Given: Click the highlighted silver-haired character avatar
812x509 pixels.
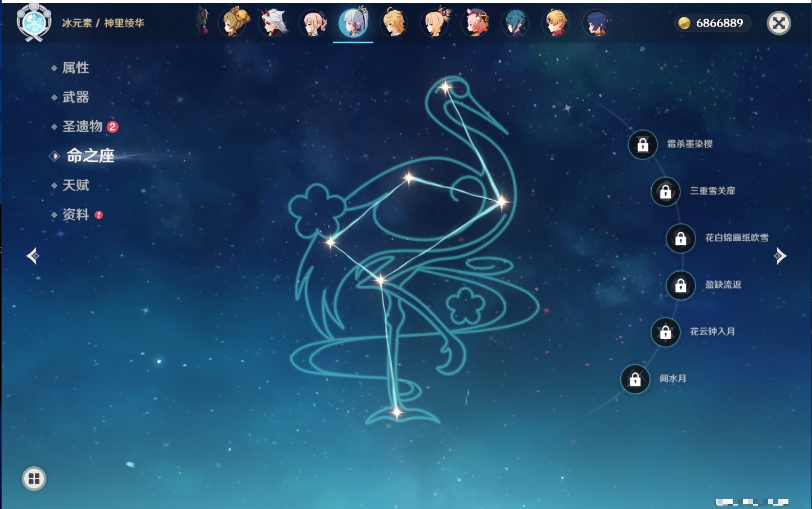Looking at the screenshot, I should click(x=354, y=22).
